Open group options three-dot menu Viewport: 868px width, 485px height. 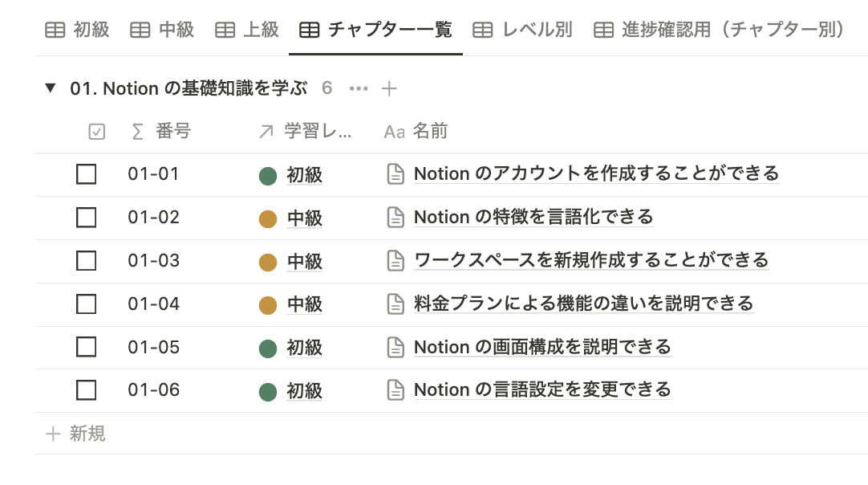pyautogui.click(x=359, y=88)
